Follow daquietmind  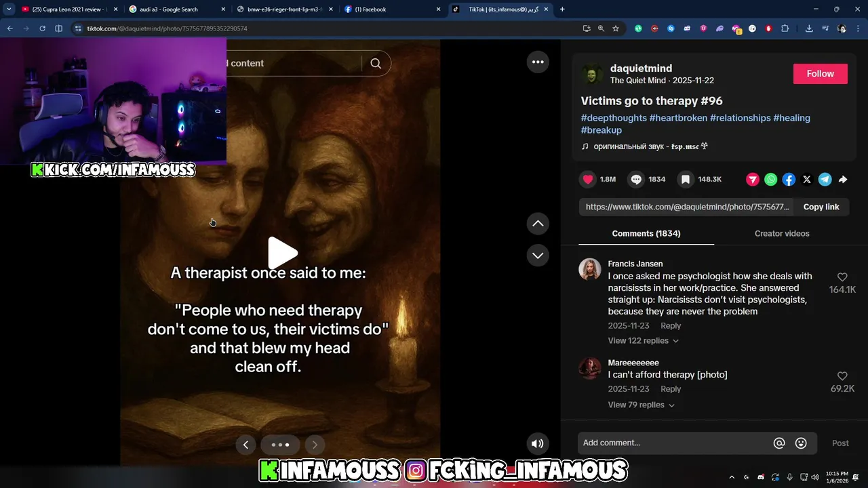click(821, 74)
